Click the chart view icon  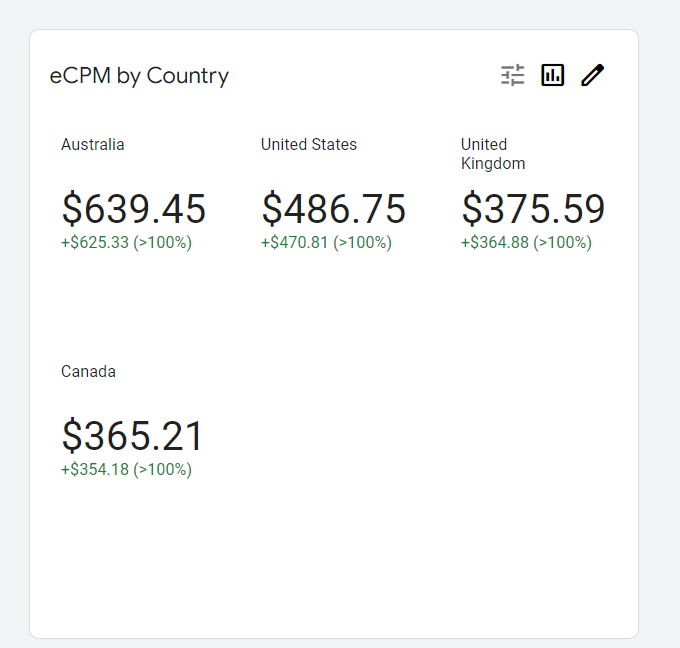pyautogui.click(x=553, y=75)
